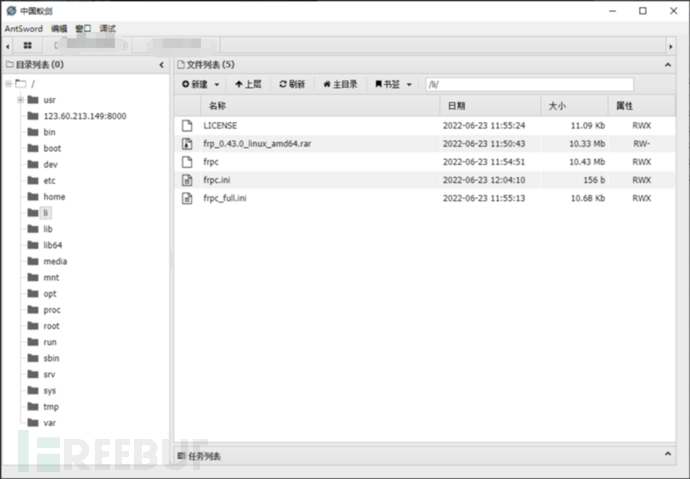
Task: Switch to the first blurred tab
Action: pos(88,45)
